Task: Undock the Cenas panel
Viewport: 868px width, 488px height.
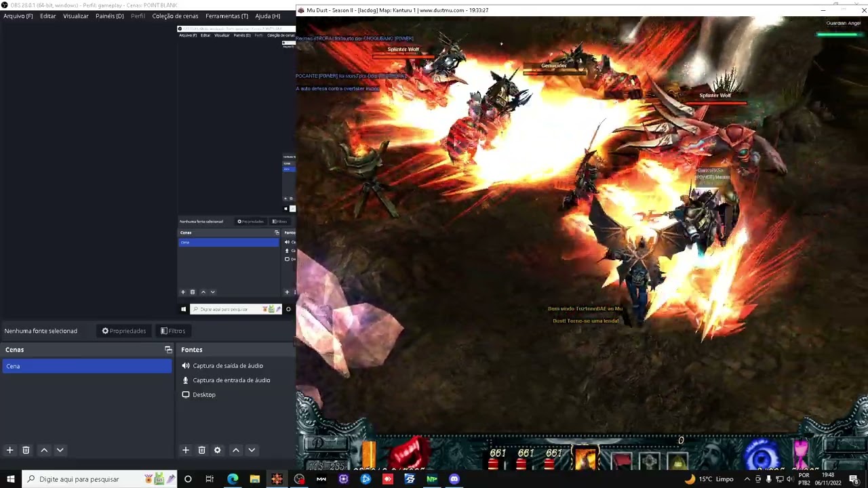Action: coord(168,350)
